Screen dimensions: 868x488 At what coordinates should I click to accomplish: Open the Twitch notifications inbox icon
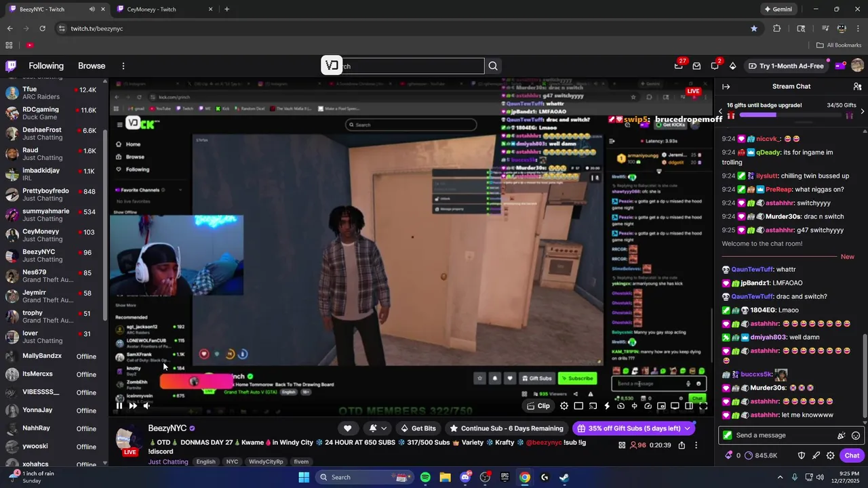(679, 66)
